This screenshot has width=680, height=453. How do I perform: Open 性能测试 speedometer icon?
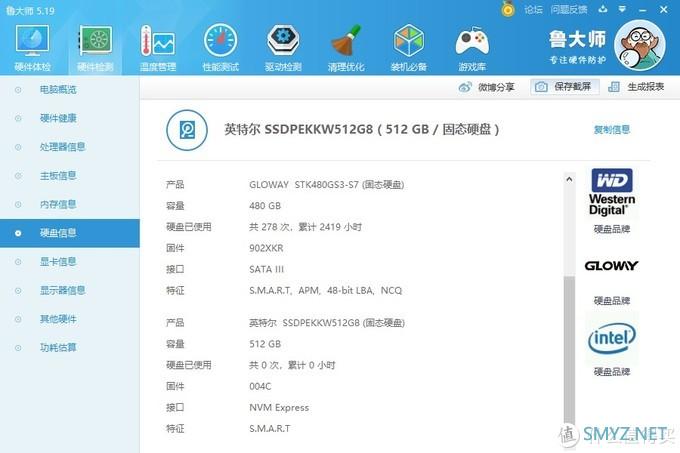pyautogui.click(x=220, y=41)
